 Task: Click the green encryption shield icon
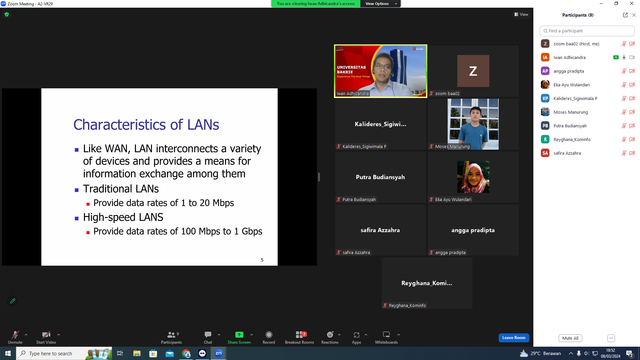pyautogui.click(x=7, y=14)
